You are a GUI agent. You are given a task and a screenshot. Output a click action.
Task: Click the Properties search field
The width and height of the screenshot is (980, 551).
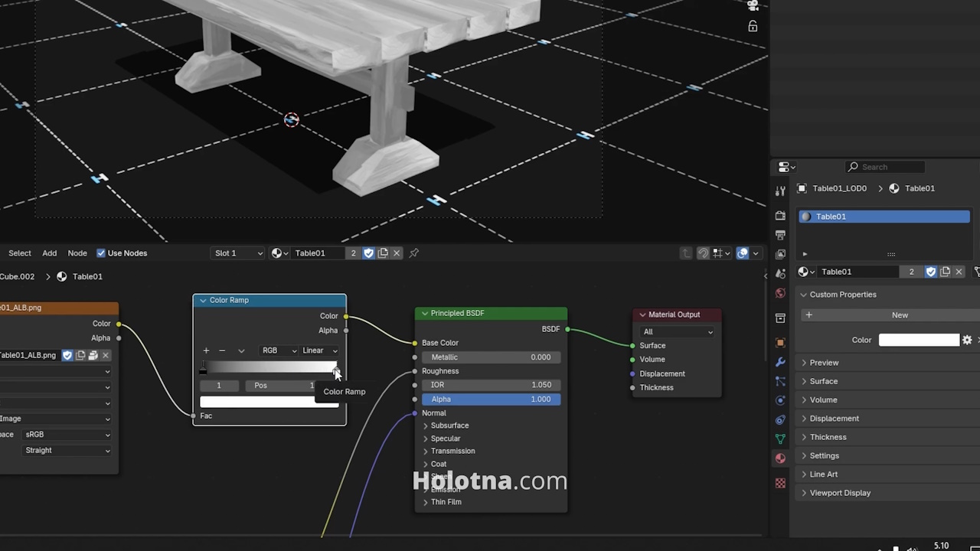(x=885, y=167)
